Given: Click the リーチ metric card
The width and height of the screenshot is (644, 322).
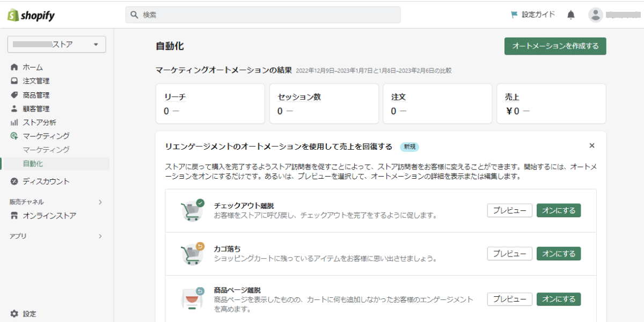Looking at the screenshot, I should 210,104.
